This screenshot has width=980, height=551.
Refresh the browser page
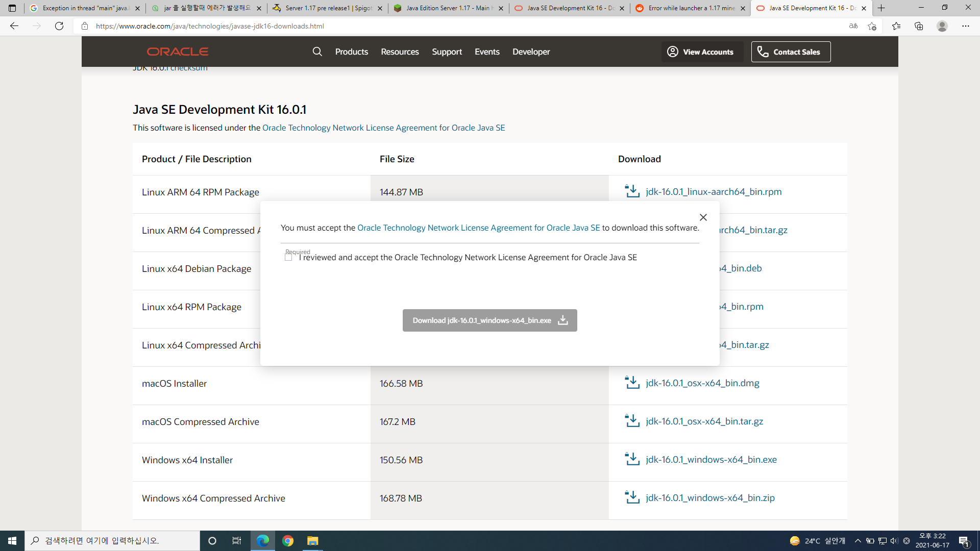[59, 26]
